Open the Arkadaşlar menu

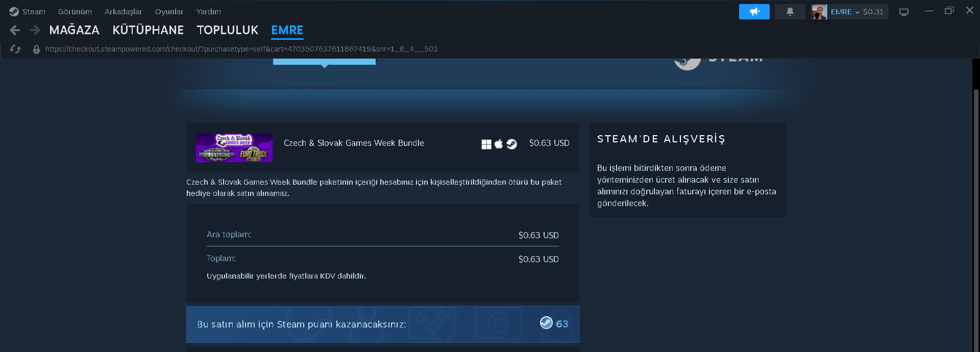tap(123, 11)
